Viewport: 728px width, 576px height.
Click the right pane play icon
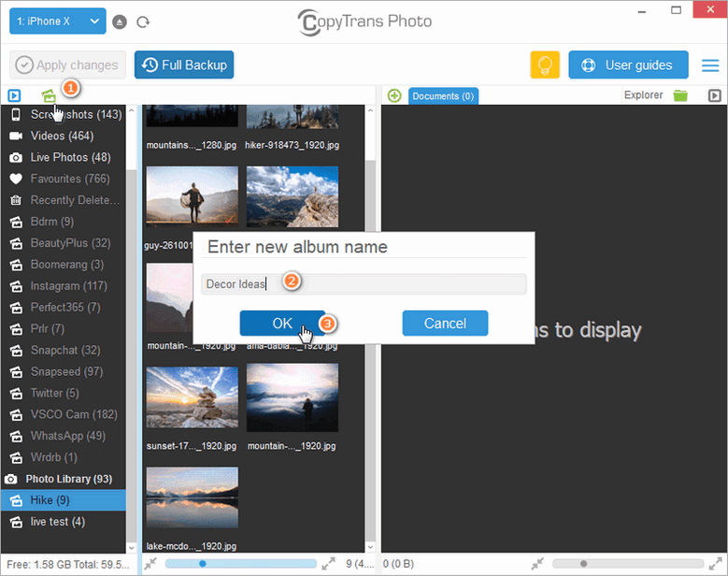tap(714, 95)
